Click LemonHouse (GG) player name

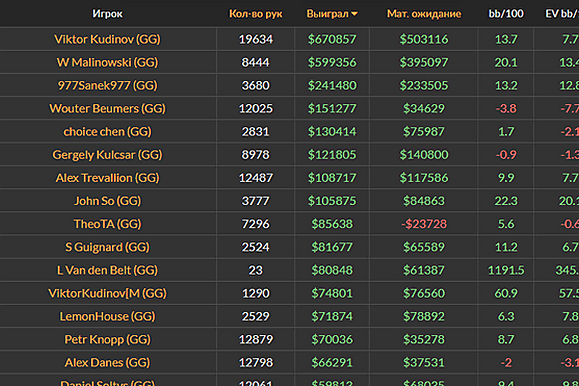click(107, 316)
